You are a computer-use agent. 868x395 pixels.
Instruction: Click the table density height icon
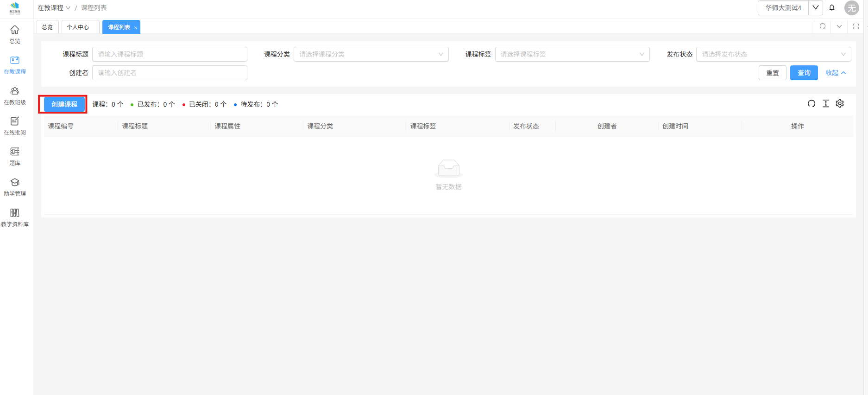pyautogui.click(x=826, y=104)
